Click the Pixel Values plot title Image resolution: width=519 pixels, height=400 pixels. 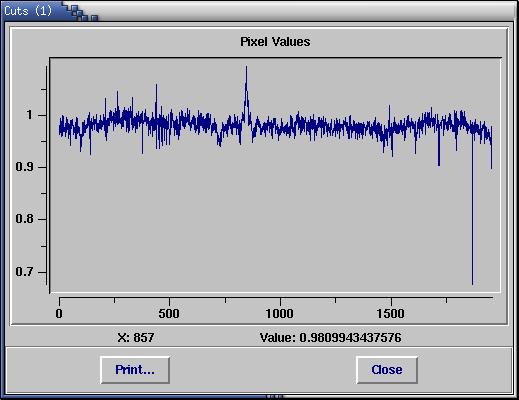[275, 42]
